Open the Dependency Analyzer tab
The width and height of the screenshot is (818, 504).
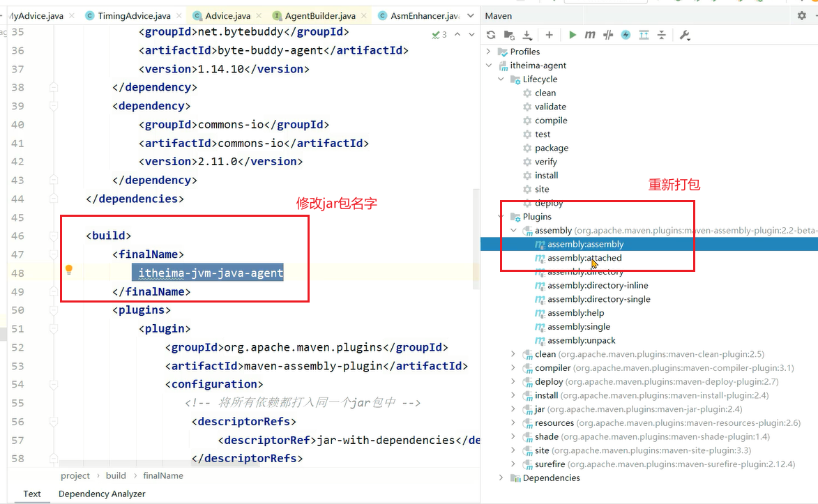coord(102,494)
